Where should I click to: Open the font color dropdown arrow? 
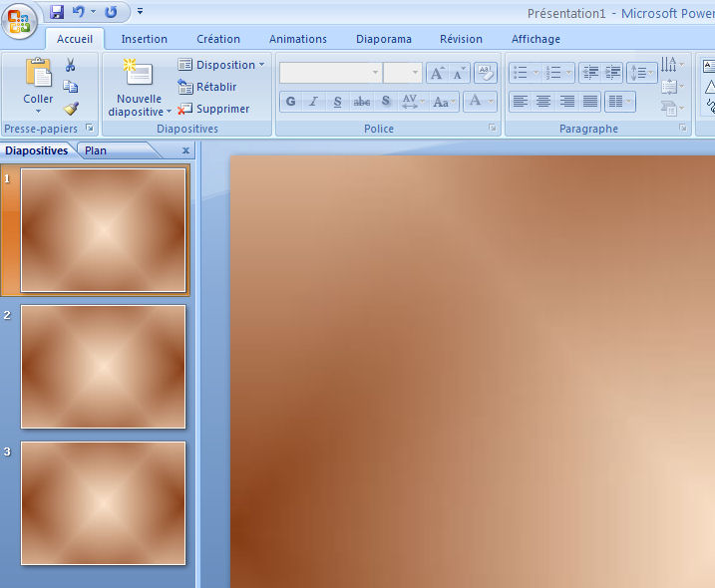[x=491, y=102]
